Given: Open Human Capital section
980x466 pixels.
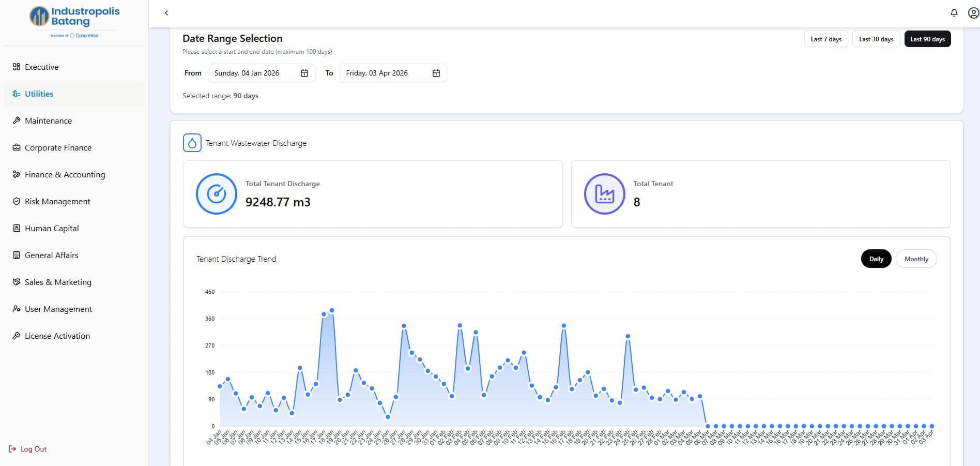Looking at the screenshot, I should 74,228.
